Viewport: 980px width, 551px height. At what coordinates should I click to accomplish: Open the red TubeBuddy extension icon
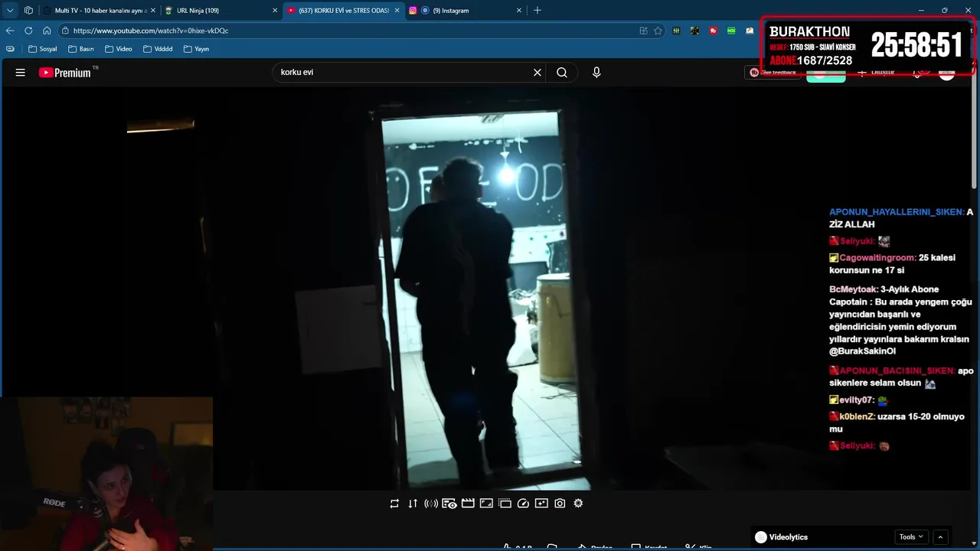point(713,31)
